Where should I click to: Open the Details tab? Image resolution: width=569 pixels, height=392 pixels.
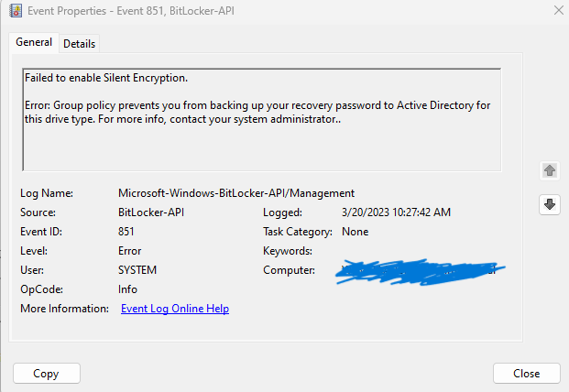(x=80, y=44)
